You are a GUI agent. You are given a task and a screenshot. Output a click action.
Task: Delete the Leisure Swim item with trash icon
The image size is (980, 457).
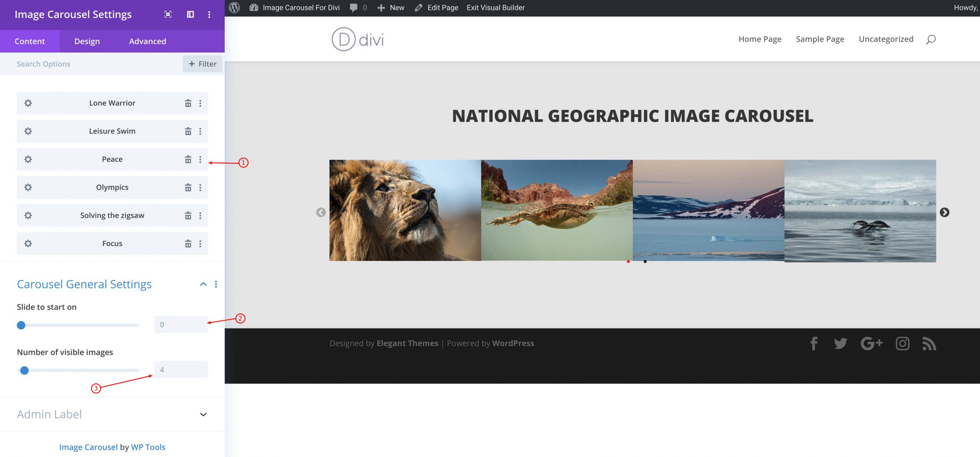188,131
